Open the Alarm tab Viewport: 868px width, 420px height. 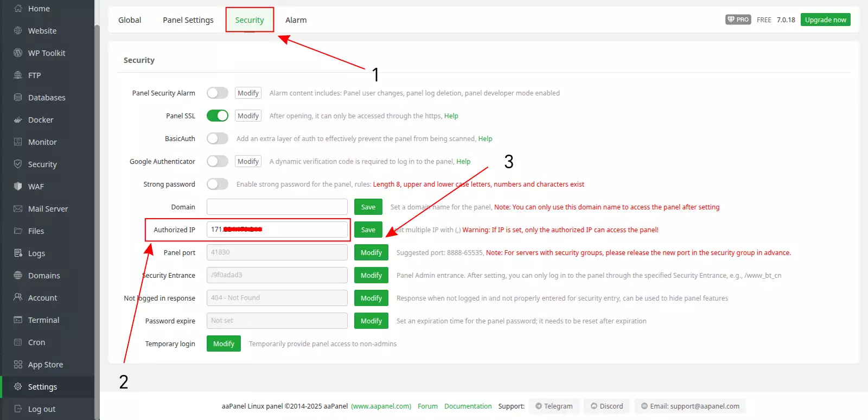click(x=296, y=20)
